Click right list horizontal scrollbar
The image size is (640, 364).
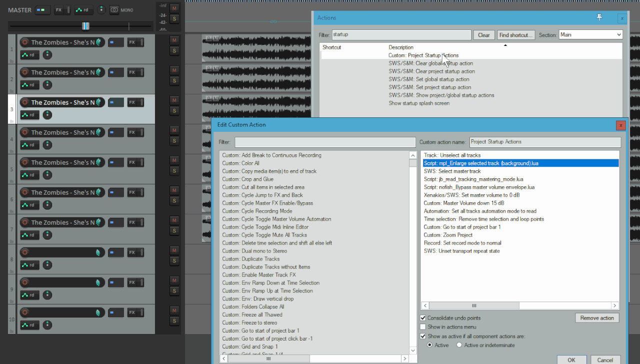pos(520,306)
